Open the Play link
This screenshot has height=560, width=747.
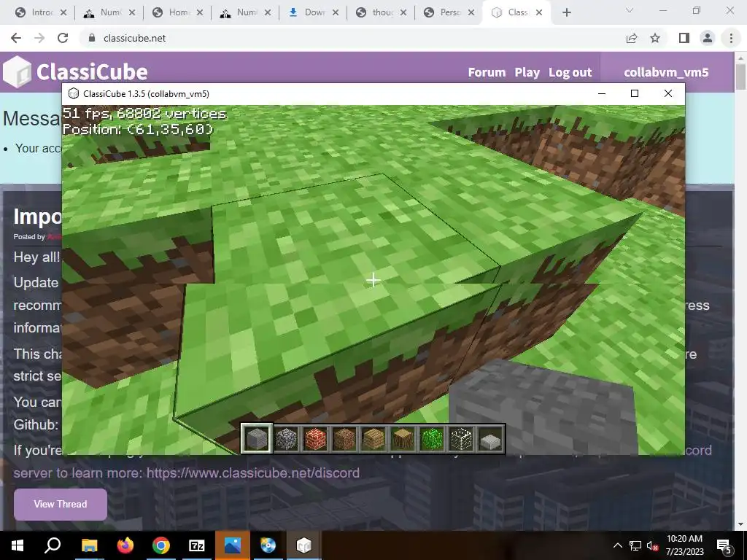point(527,72)
